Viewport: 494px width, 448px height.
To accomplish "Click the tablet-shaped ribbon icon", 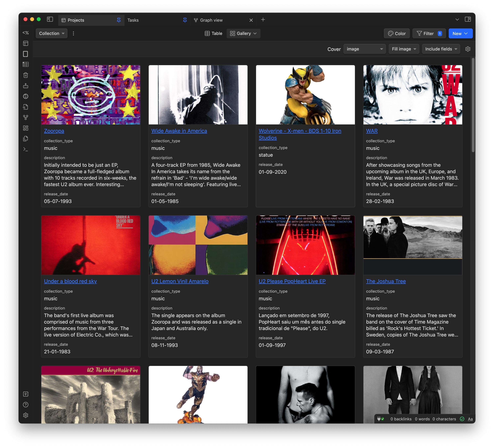I will pos(26,54).
